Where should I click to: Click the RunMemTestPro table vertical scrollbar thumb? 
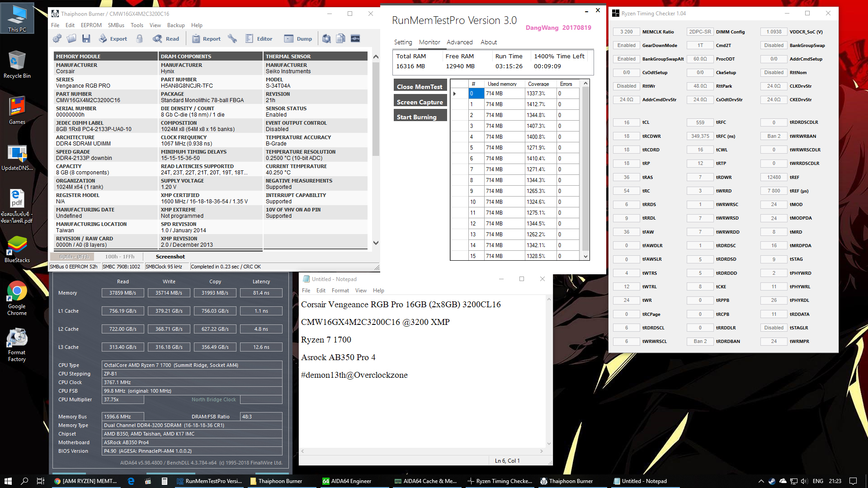(x=585, y=168)
